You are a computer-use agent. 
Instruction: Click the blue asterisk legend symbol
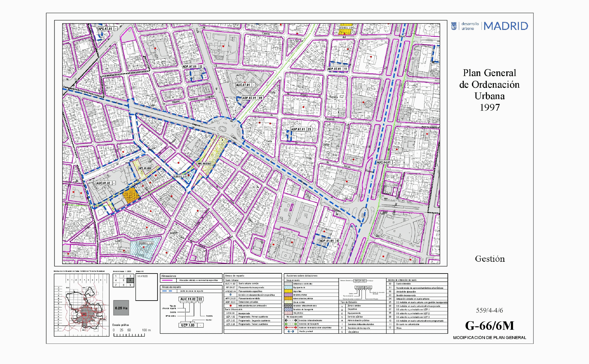click(230, 295)
